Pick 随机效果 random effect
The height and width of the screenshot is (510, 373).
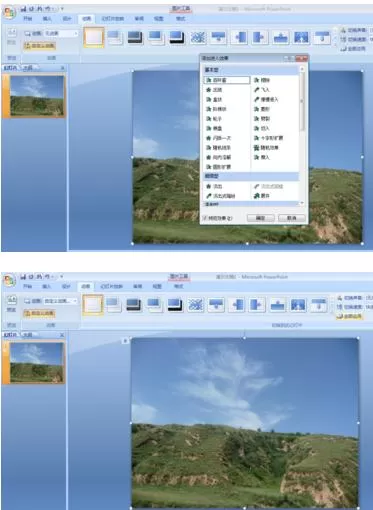(266, 148)
